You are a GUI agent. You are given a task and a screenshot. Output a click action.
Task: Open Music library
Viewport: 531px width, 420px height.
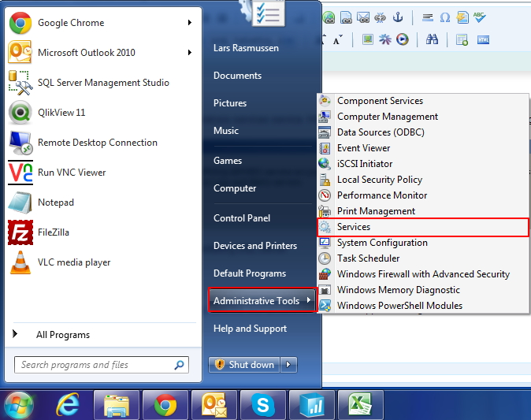click(226, 131)
